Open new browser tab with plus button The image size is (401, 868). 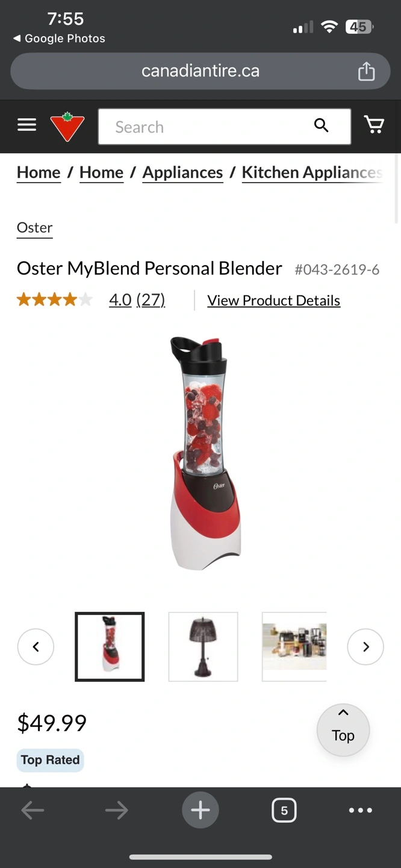coord(200,810)
